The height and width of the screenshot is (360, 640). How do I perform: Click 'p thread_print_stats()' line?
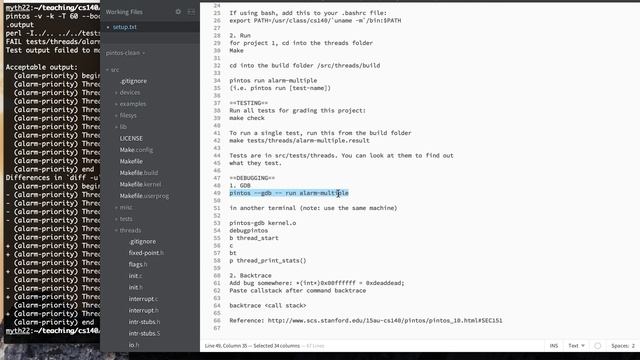pyautogui.click(x=268, y=260)
